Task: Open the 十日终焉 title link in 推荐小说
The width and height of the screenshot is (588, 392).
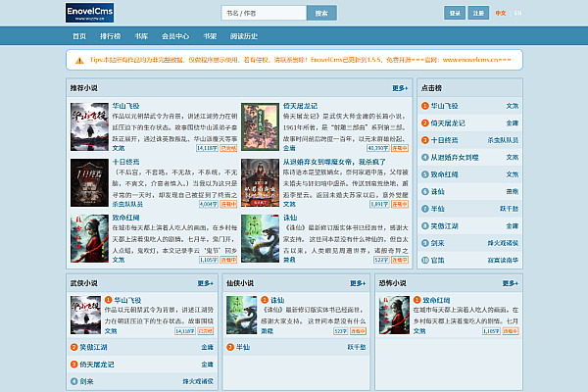Action: coord(126,162)
